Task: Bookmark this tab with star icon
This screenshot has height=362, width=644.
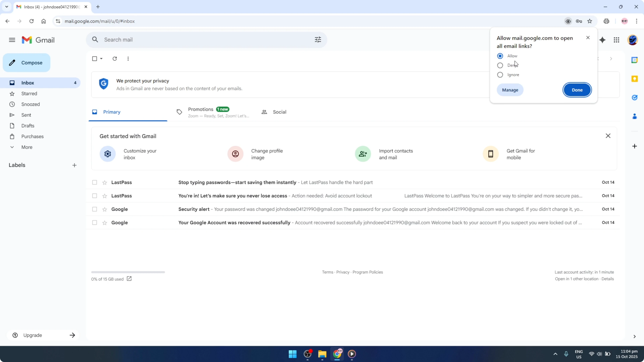Action: coord(590,21)
